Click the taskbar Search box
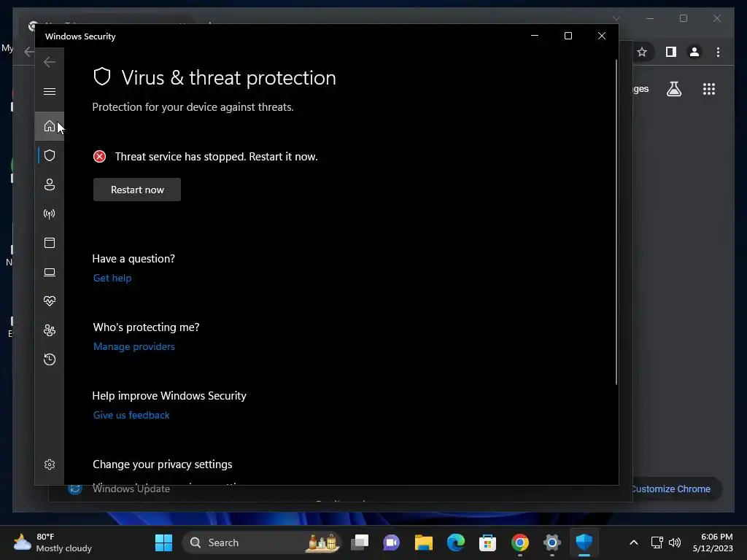The image size is (747, 560). (x=262, y=542)
